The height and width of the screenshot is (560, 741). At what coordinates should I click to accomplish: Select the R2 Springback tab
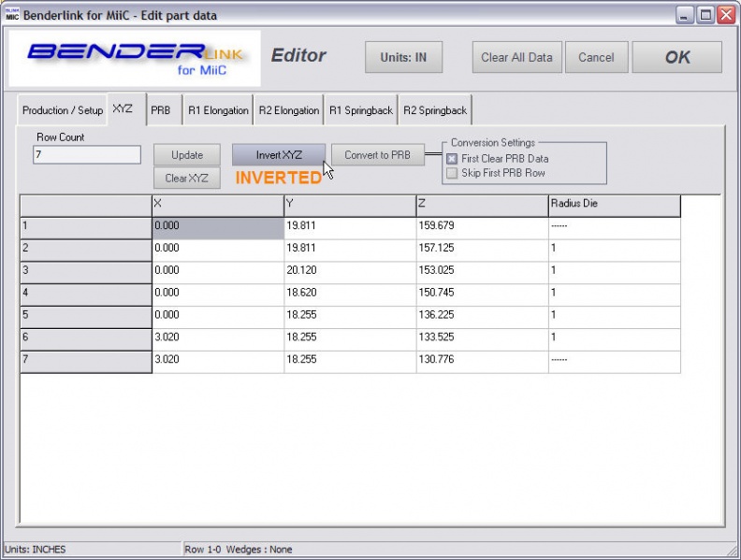coord(434,110)
